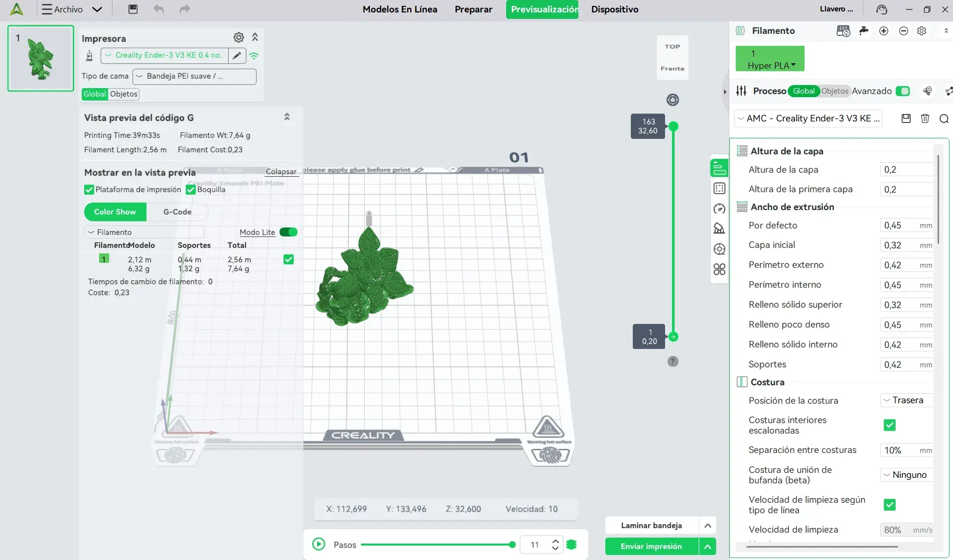The width and height of the screenshot is (953, 560).
Task: Click the ruler-triangle model icon in vertical toolbar
Action: pos(719,228)
